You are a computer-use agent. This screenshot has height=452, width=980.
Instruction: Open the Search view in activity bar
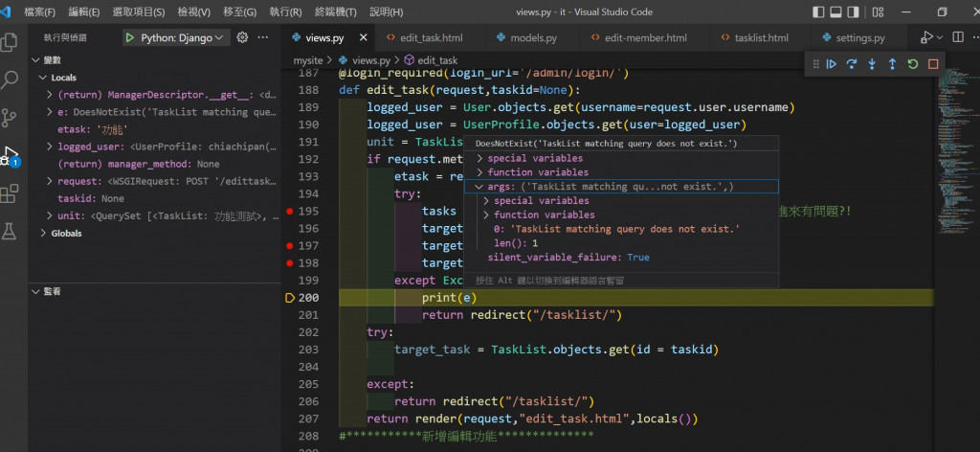click(x=11, y=79)
